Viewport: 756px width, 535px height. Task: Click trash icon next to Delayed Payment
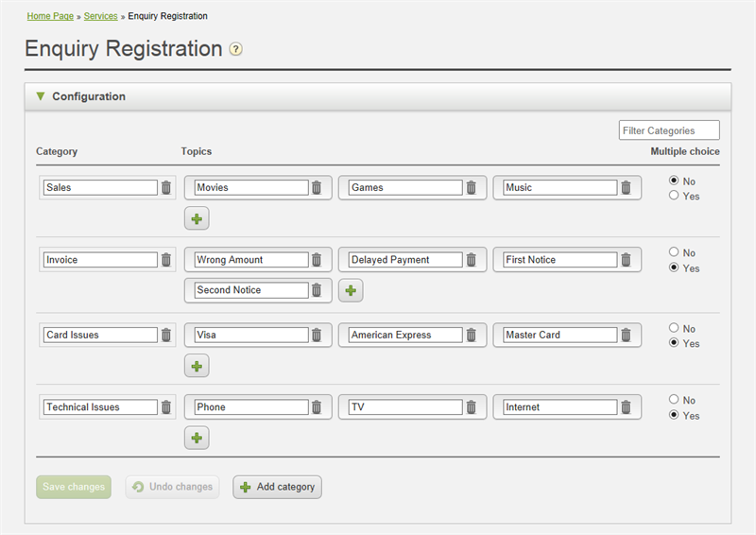pyautogui.click(x=471, y=260)
